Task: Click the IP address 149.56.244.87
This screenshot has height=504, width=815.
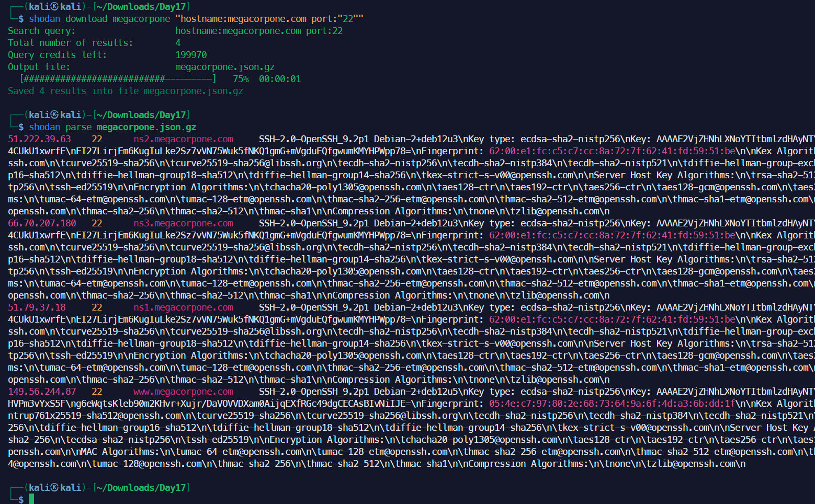Action: (42, 392)
